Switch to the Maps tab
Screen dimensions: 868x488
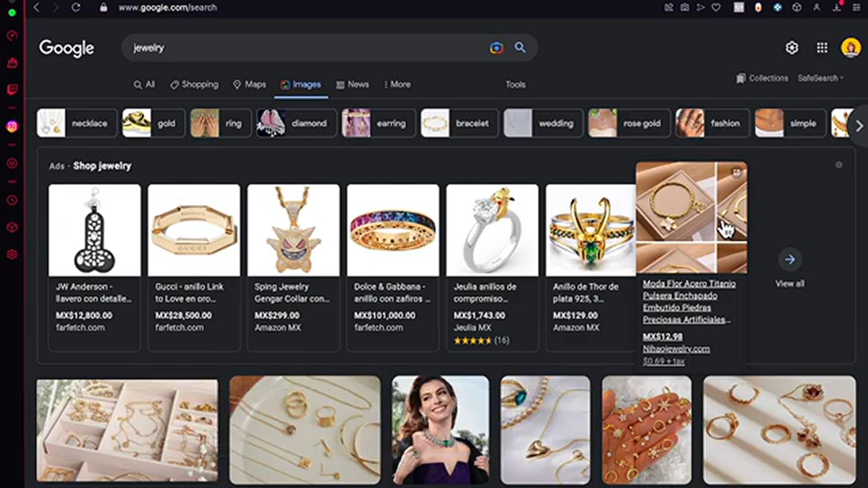tap(250, 84)
